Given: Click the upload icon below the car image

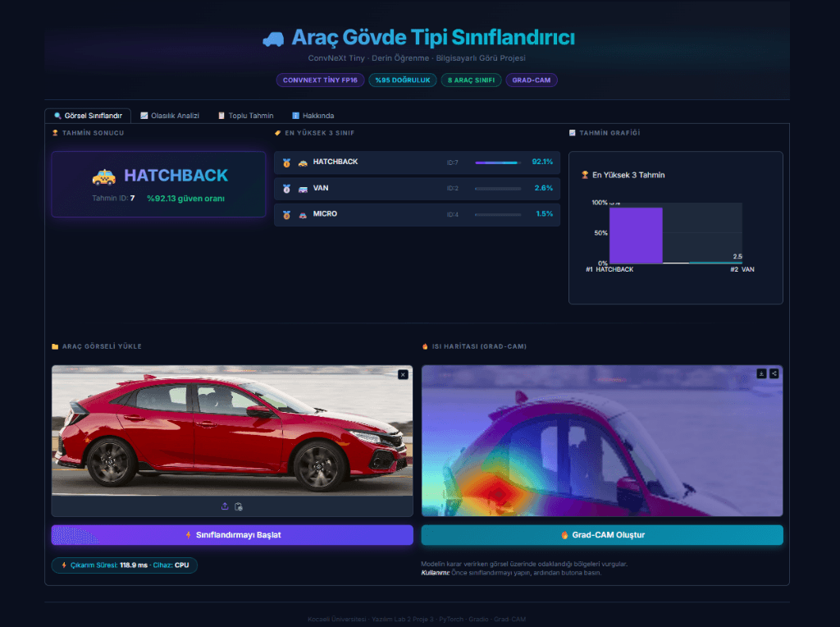Looking at the screenshot, I should (x=225, y=506).
